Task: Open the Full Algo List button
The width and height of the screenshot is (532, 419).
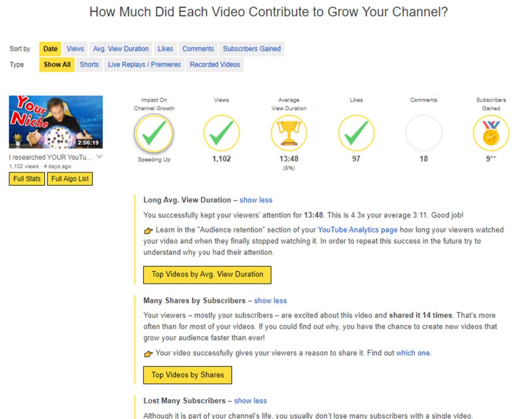Action: 70,179
